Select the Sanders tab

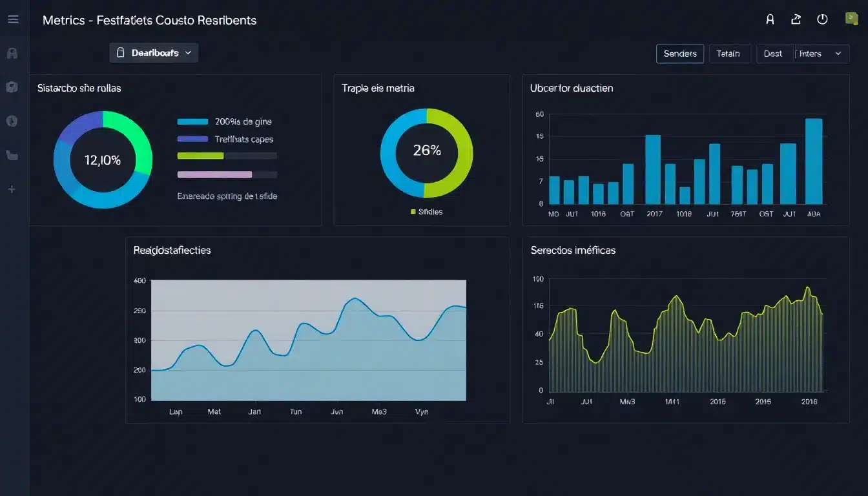click(x=679, y=54)
